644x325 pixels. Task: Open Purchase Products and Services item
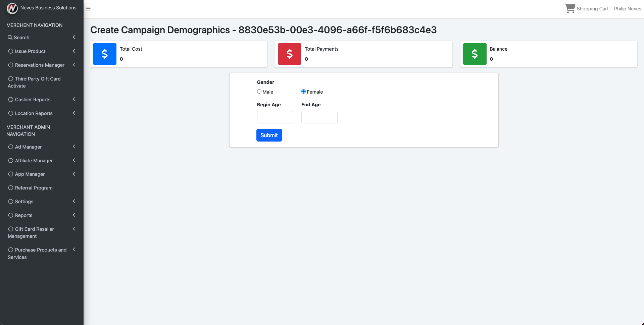42,254
